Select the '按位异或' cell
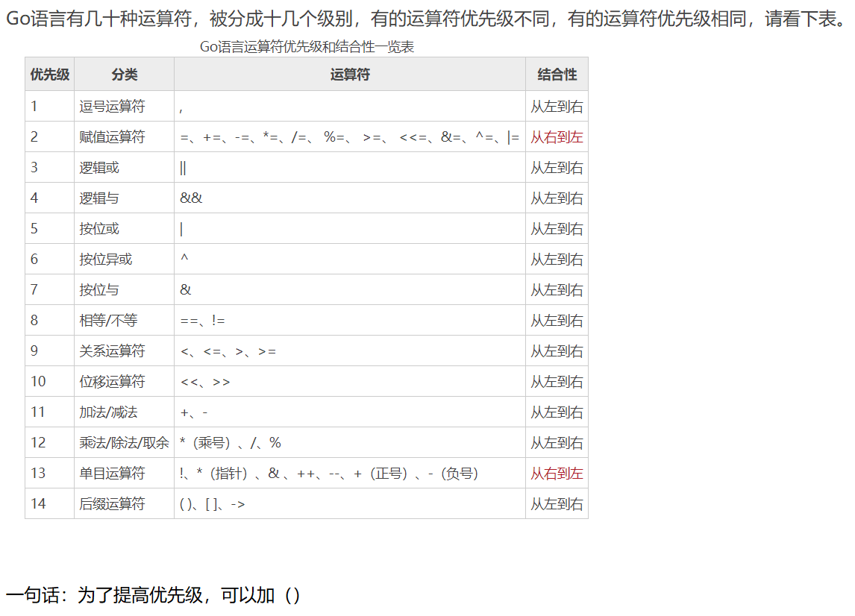Image resolution: width=855 pixels, height=616 pixels. [x=125, y=259]
